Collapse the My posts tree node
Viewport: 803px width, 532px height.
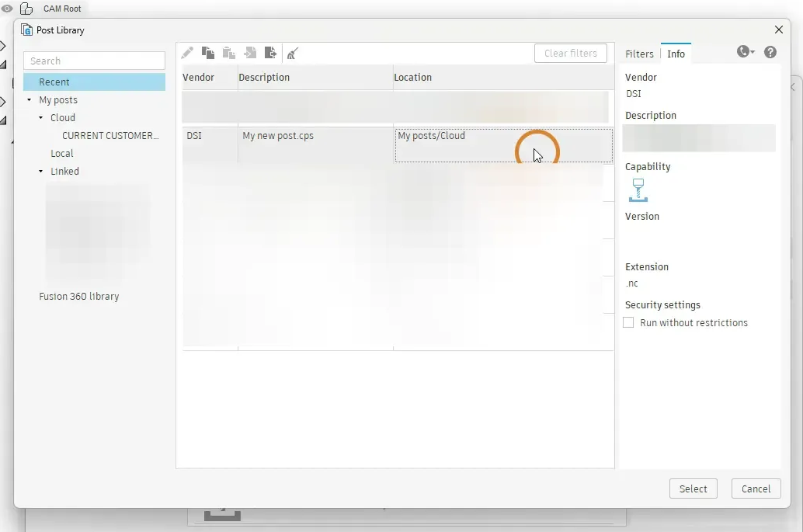30,100
